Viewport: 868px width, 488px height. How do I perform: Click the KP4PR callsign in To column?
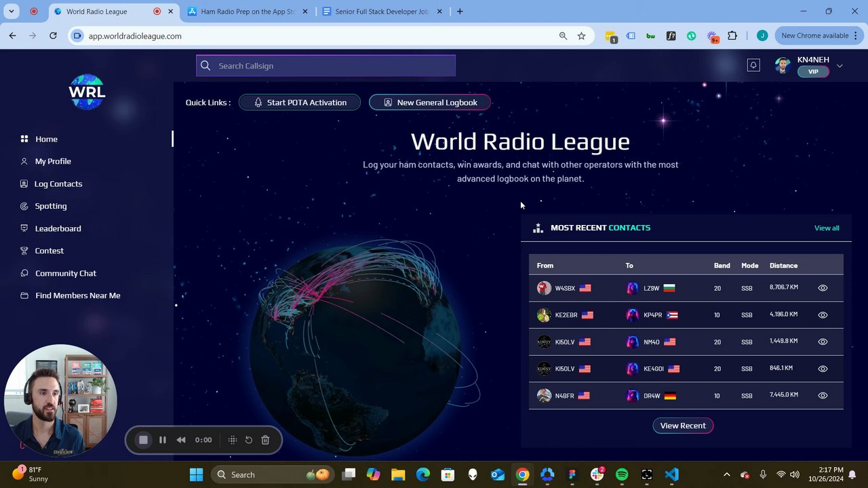click(x=652, y=315)
